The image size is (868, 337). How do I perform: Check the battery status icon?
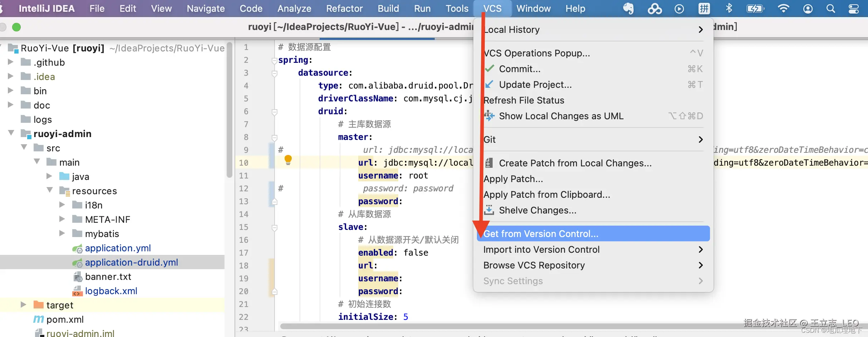pyautogui.click(x=755, y=9)
